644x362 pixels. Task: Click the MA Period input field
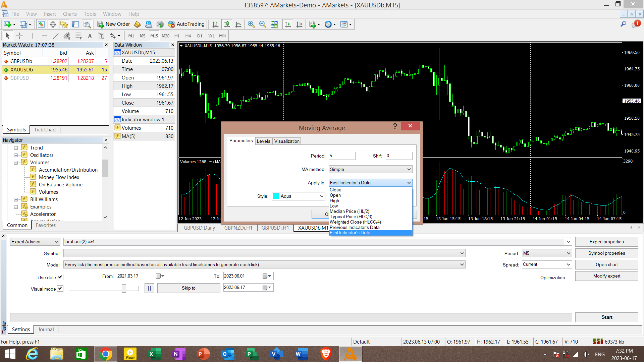pos(342,156)
